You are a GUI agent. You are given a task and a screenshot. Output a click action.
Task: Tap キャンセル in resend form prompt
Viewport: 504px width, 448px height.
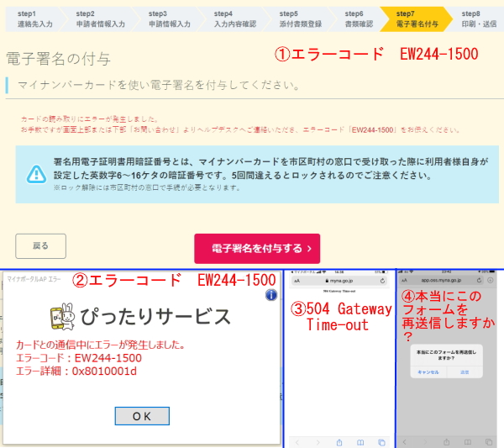point(428,372)
